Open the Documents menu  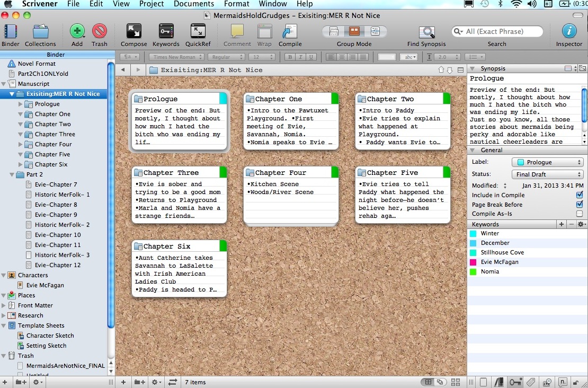click(194, 4)
